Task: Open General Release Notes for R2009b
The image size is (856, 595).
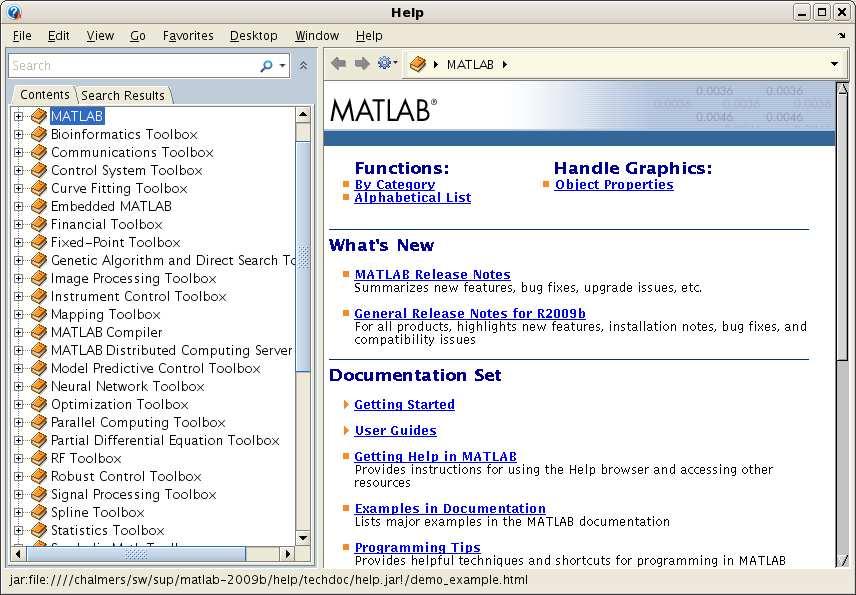Action: [469, 313]
